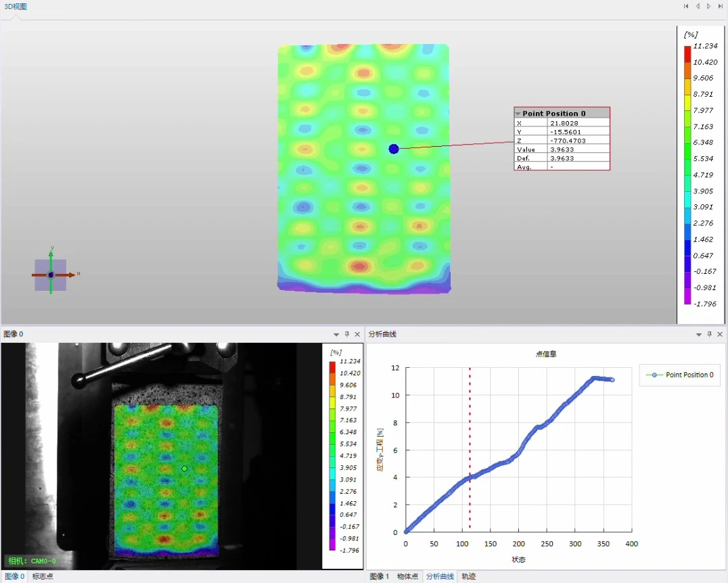Screen dimensions: 728x583
Task: Click the XYZ orientation axis widget
Action: click(x=51, y=275)
